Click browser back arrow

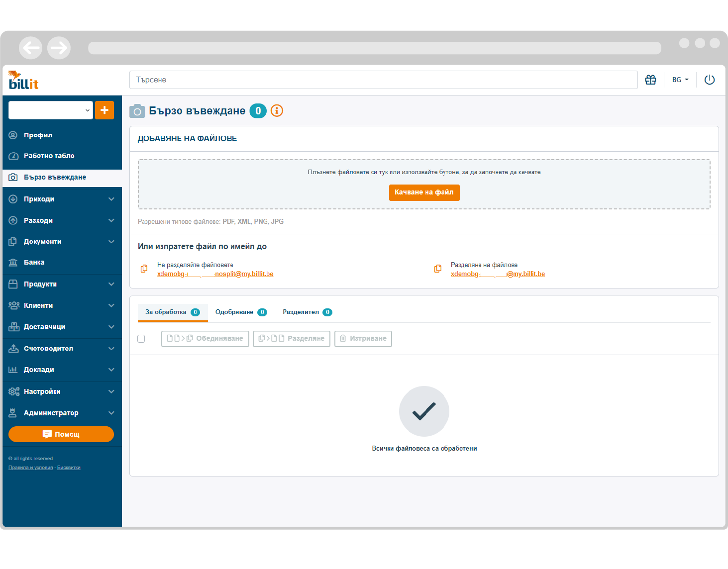pos(31,48)
